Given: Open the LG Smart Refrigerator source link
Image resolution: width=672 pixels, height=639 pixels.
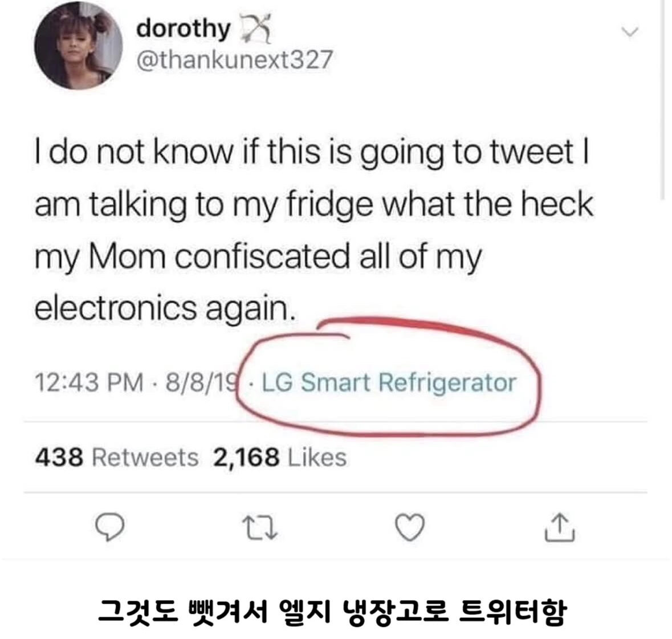Looking at the screenshot, I should tap(389, 382).
